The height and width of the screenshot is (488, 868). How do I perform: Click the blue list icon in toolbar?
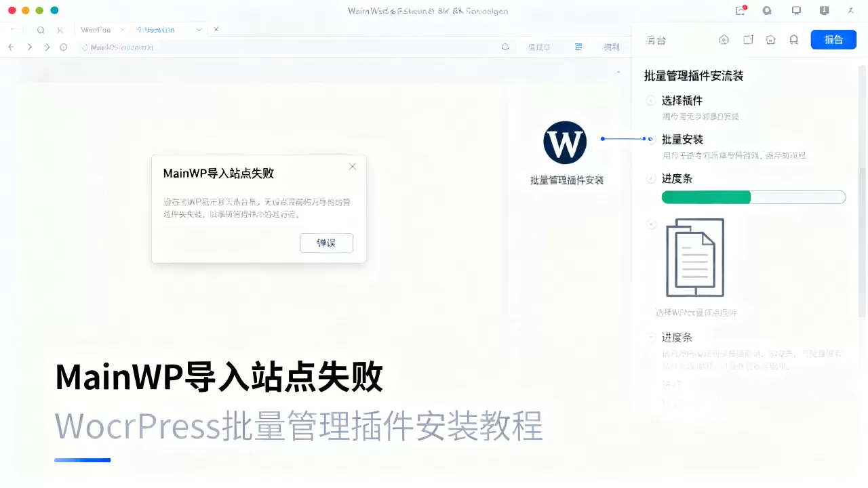578,47
